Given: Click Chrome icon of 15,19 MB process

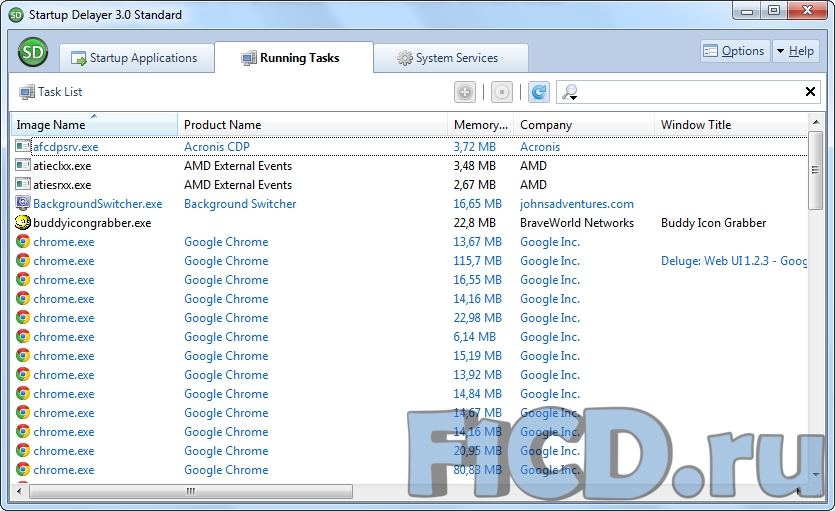Looking at the screenshot, I should tap(23, 355).
